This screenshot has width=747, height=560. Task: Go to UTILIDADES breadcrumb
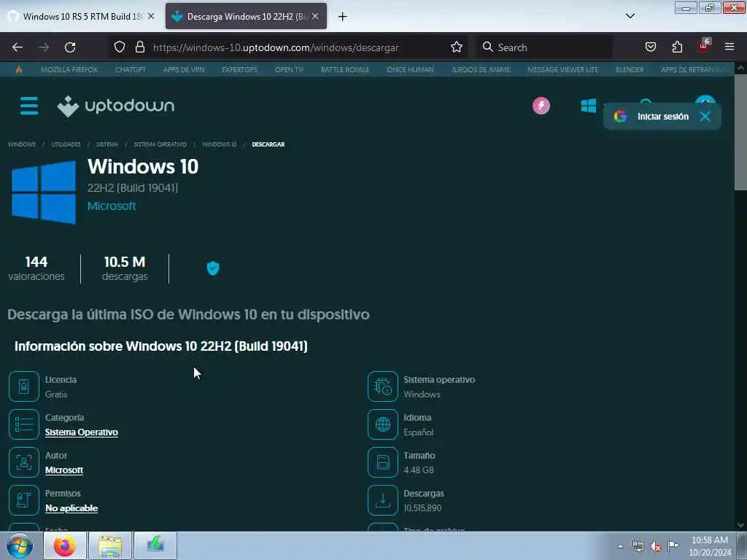click(x=66, y=144)
